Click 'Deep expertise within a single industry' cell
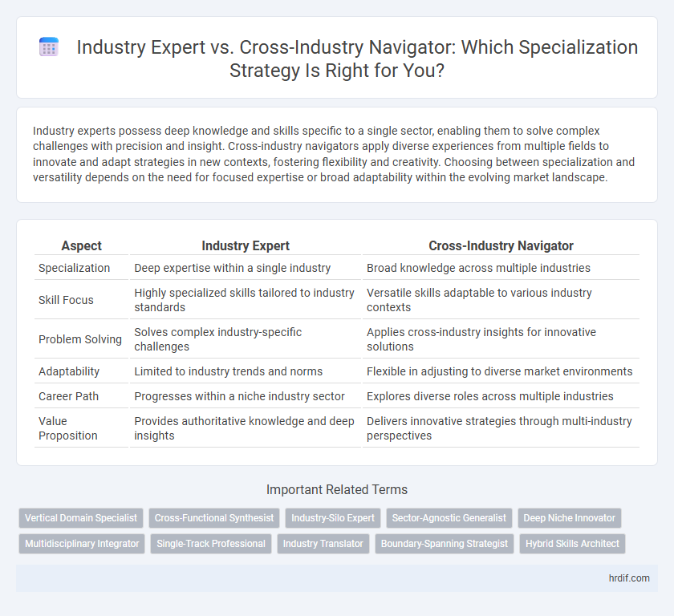The height and width of the screenshot is (616, 674). point(246,268)
